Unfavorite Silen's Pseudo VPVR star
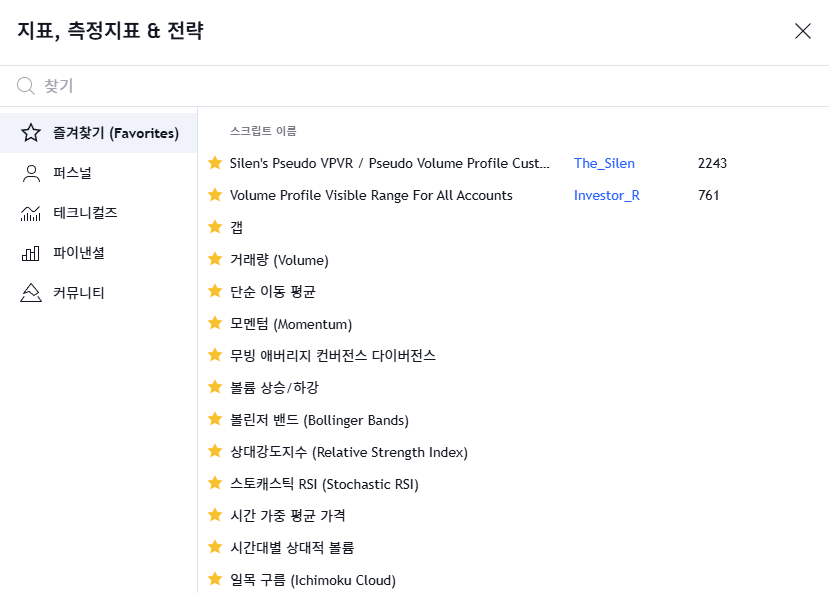 click(214, 163)
